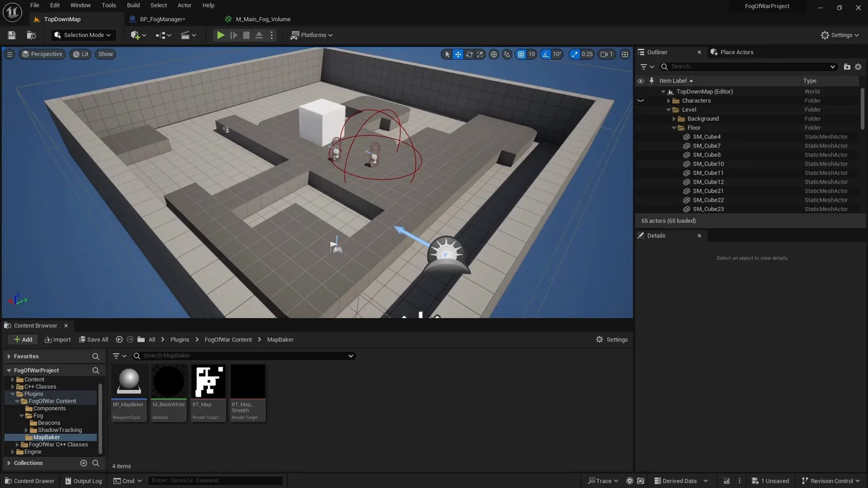The width and height of the screenshot is (868, 488).
Task: Toggle scale snapping
Action: pos(575,54)
